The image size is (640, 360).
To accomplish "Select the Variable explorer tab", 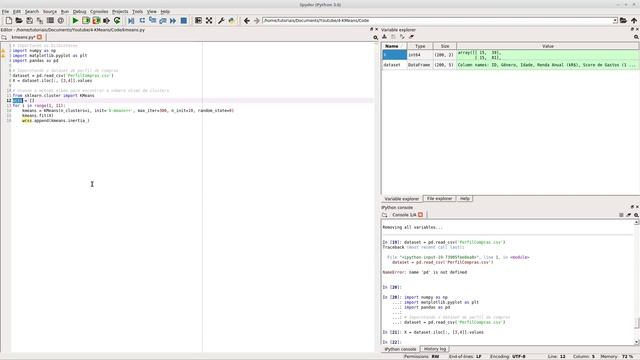I will tap(402, 199).
